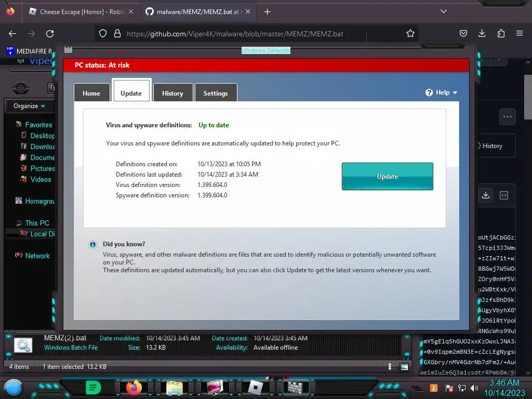
Task: Click the tracking protection shield icon
Action: [103, 33]
